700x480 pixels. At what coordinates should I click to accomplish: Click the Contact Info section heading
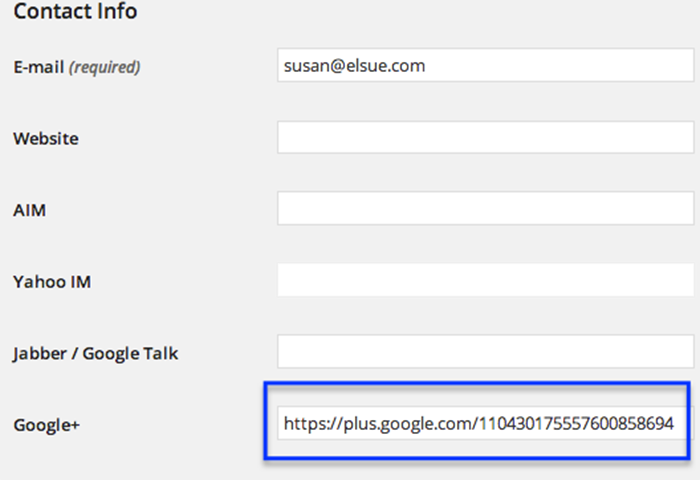[75, 11]
